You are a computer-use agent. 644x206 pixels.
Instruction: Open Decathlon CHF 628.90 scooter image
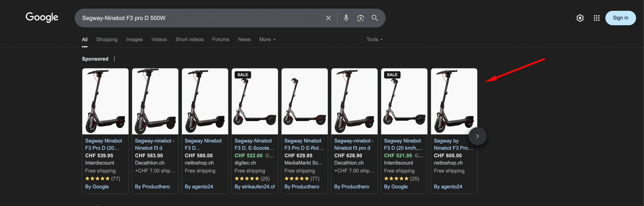coord(354,101)
